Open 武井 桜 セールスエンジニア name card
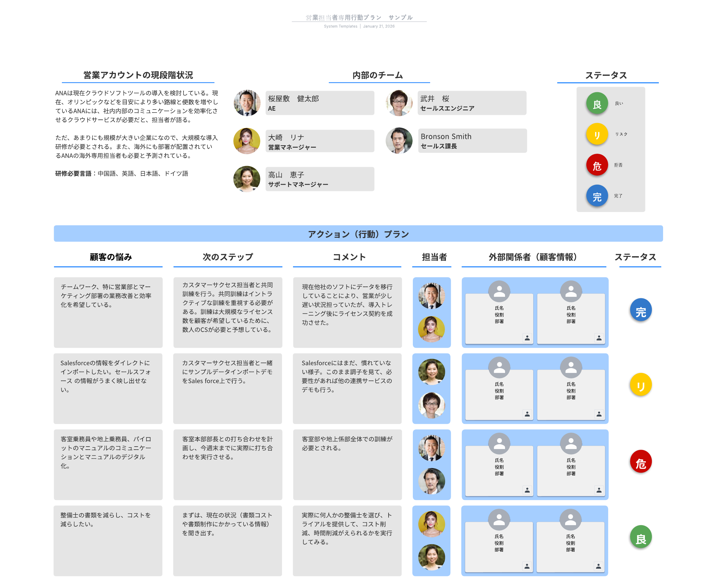This screenshot has width=728, height=587. tap(472, 103)
